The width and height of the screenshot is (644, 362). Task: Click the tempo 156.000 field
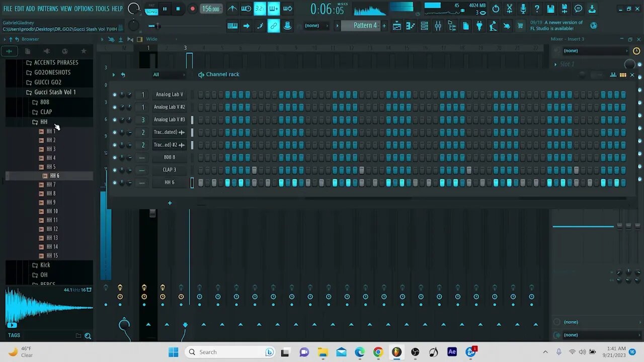pos(211,9)
